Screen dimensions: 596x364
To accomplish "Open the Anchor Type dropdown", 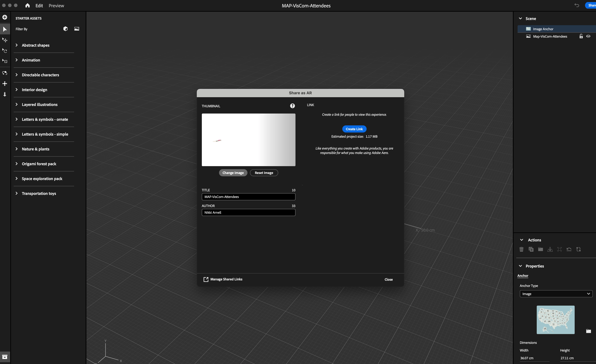I will click(x=556, y=294).
